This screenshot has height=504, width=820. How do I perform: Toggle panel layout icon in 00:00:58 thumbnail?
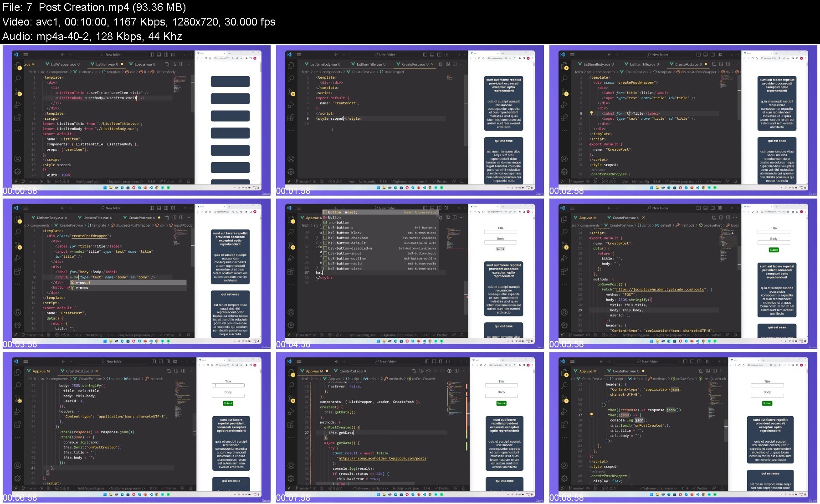pos(159,55)
